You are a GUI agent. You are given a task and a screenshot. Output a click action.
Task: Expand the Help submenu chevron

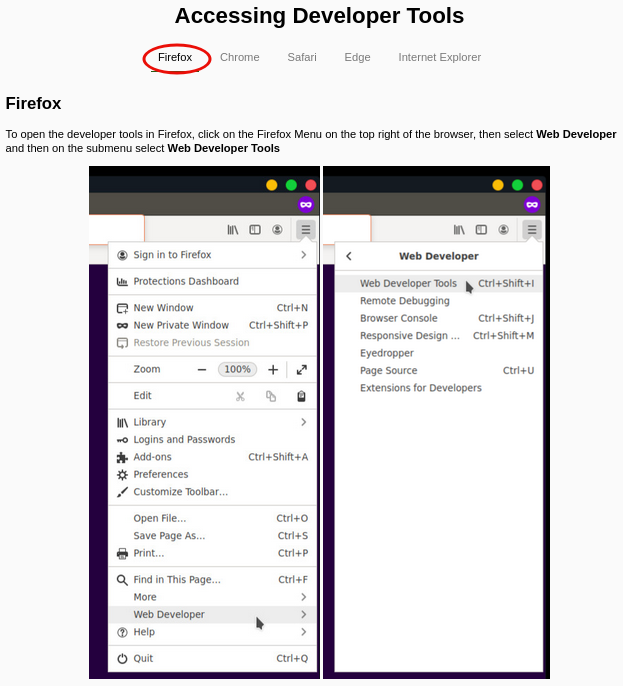(304, 632)
